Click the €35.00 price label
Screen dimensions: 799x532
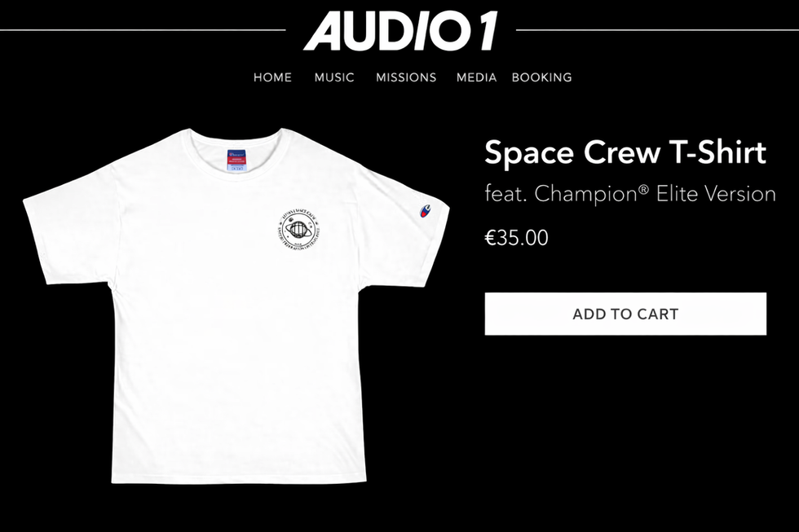point(516,238)
